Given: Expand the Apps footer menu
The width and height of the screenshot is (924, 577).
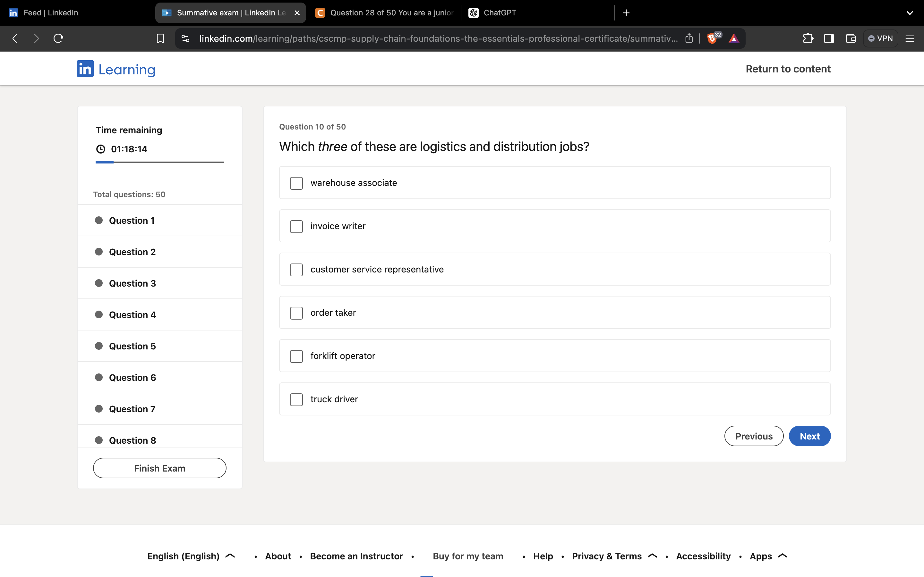Looking at the screenshot, I should [x=768, y=556].
